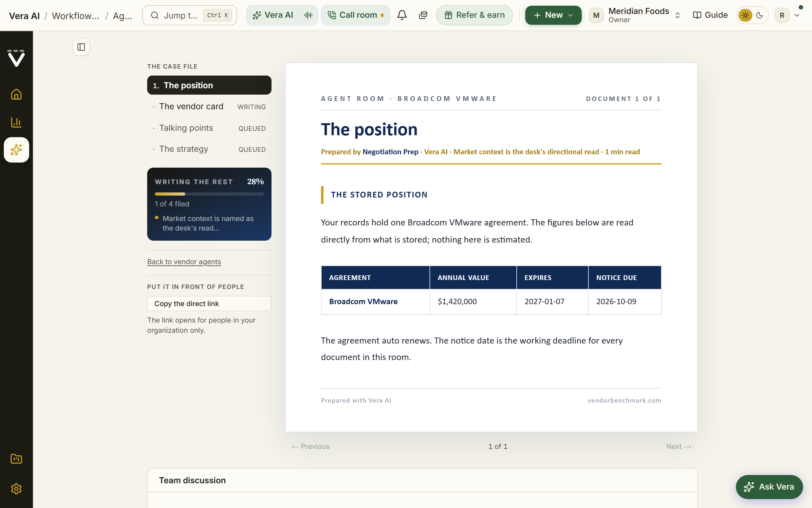Screen dimensions: 812x508
Task: Click the writing progress bar
Action: (x=209, y=194)
